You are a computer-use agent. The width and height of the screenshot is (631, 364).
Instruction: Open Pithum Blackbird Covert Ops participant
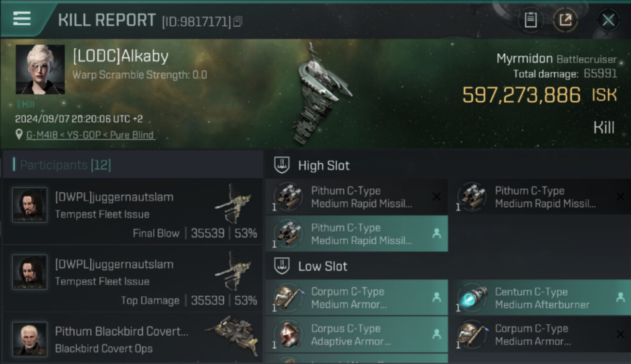coord(133,338)
